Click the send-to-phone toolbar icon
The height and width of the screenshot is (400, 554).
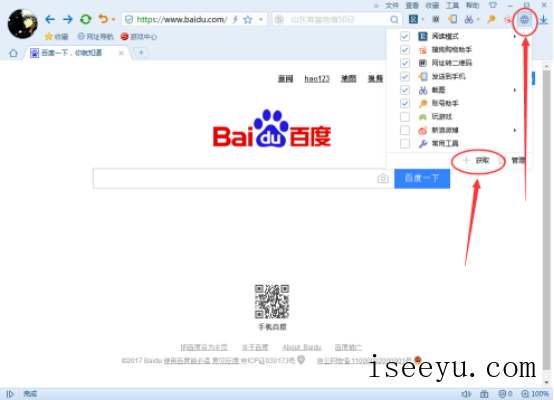point(452,19)
